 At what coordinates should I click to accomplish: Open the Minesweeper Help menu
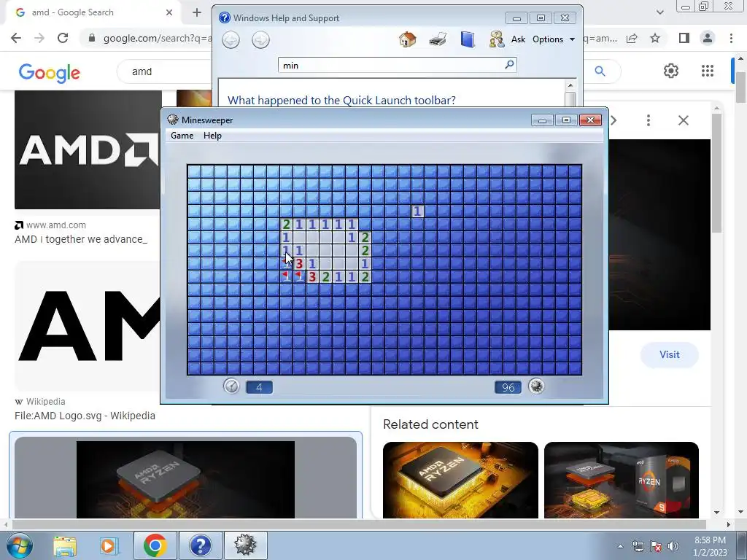(x=212, y=136)
